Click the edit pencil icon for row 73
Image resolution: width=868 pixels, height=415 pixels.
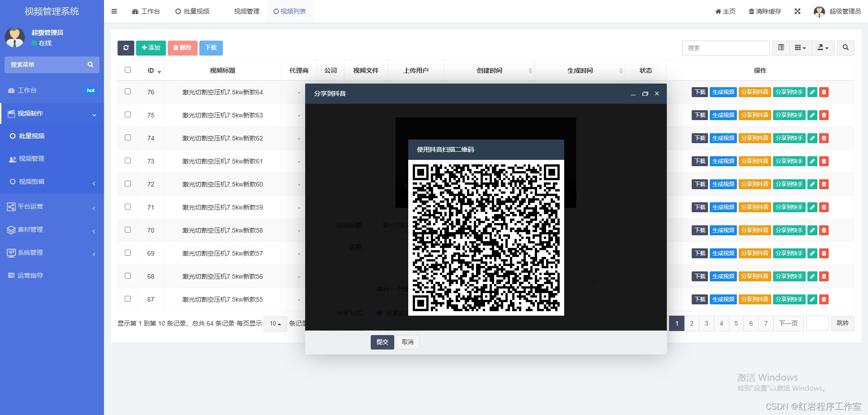click(x=812, y=161)
